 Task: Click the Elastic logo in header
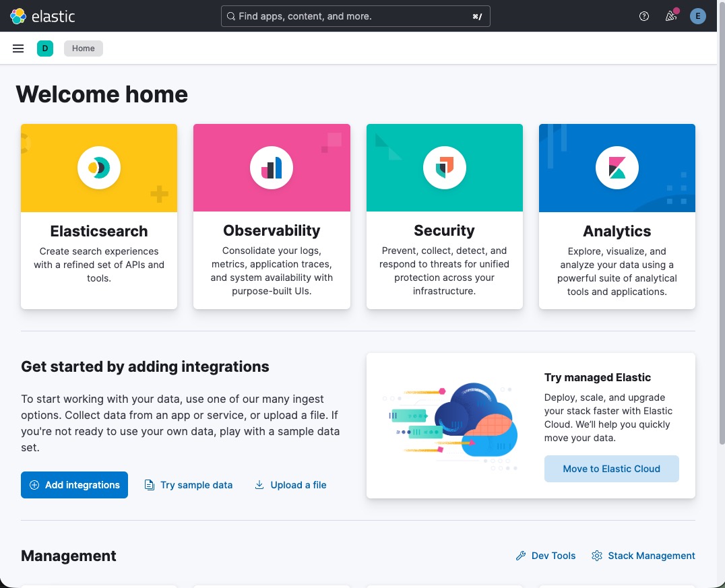click(42, 16)
